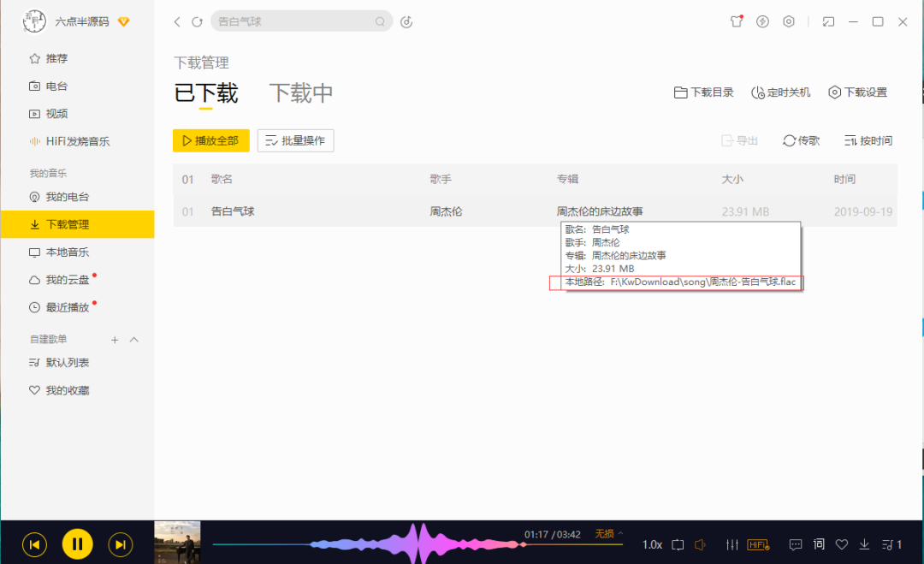Click the 批量操作 batch operation button

coord(296,140)
